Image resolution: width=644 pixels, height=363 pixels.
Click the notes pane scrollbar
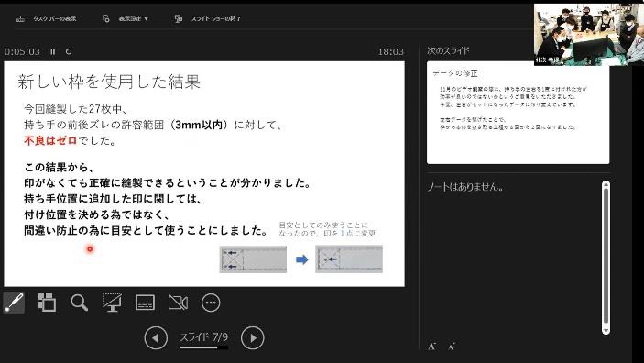[x=606, y=257]
